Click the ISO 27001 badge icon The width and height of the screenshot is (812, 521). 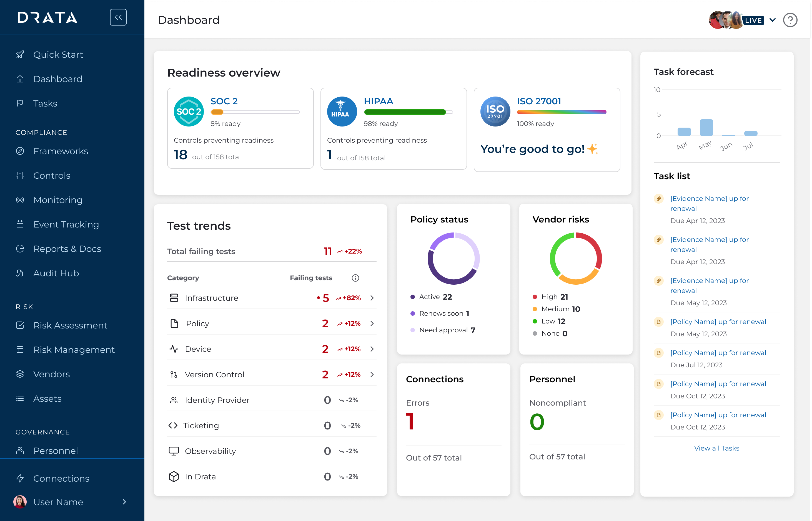495,112
